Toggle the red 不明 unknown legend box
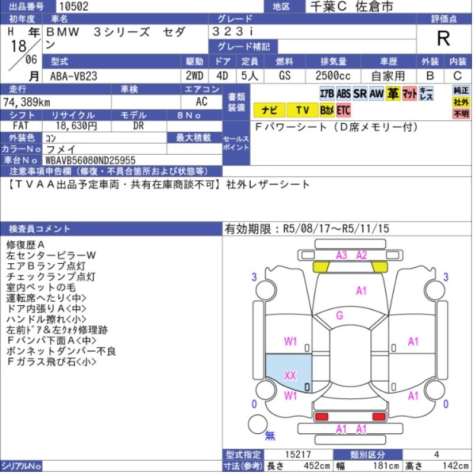474x476 pixels. (x=461, y=114)
